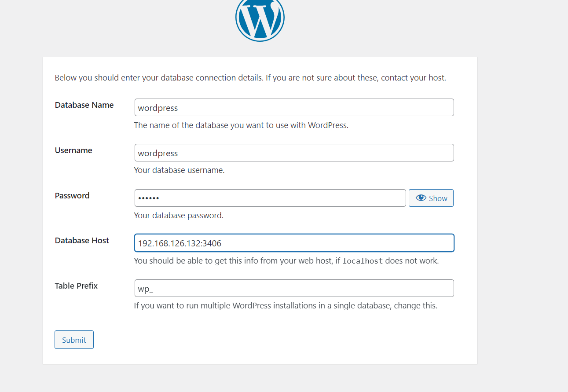
Task: Click the multiple installations hint under Table Prefix
Action: pyautogui.click(x=285, y=306)
